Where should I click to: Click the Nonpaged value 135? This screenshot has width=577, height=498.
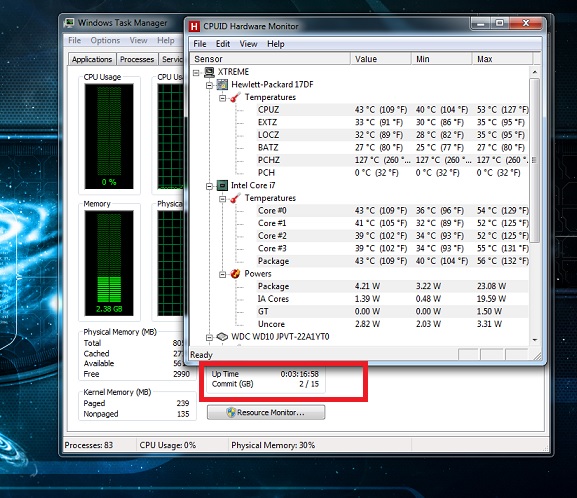pyautogui.click(x=183, y=414)
